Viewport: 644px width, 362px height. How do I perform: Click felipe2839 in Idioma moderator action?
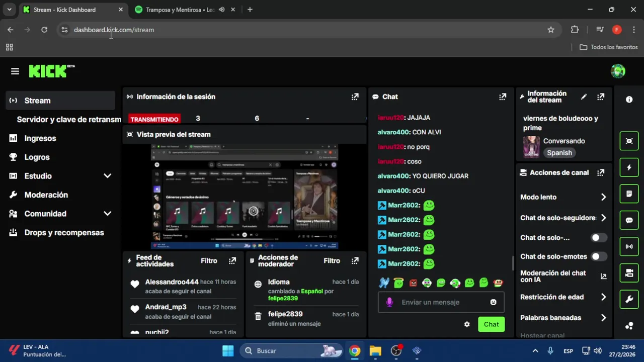click(x=283, y=298)
